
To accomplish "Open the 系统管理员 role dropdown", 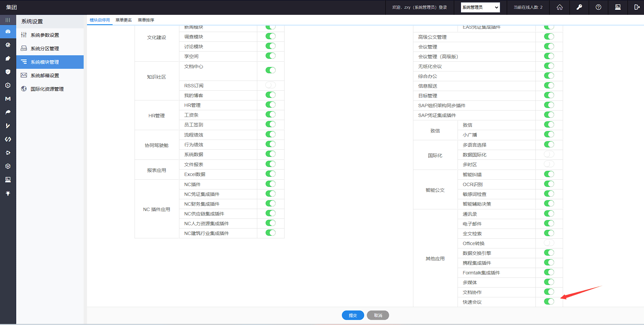I will (x=480, y=7).
